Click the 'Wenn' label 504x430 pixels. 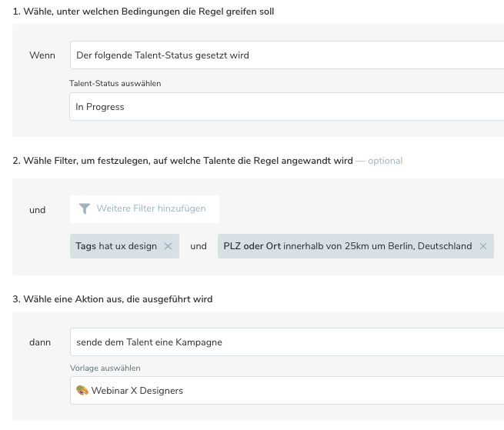click(42, 55)
